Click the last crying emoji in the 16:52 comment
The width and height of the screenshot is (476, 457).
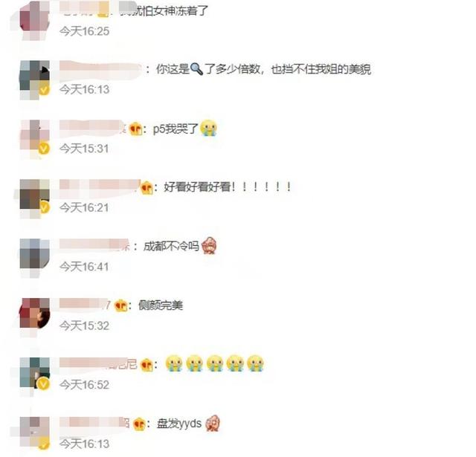255,363
